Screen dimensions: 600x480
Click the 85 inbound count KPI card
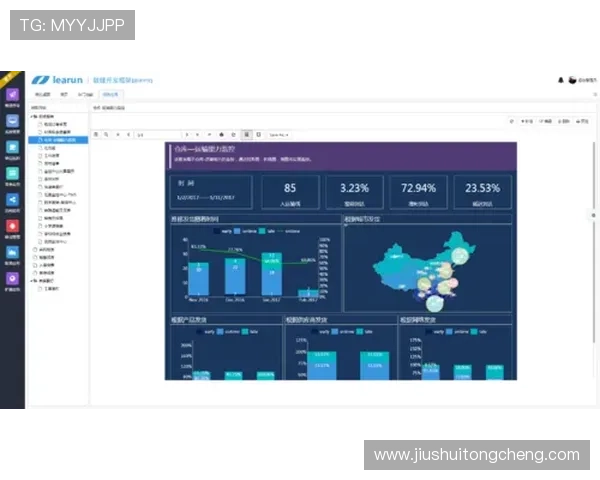click(x=290, y=192)
